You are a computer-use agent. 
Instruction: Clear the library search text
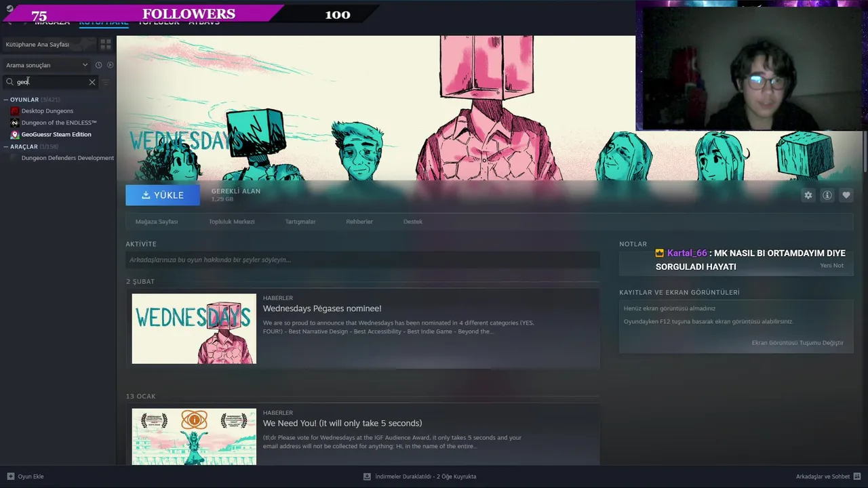(x=92, y=82)
